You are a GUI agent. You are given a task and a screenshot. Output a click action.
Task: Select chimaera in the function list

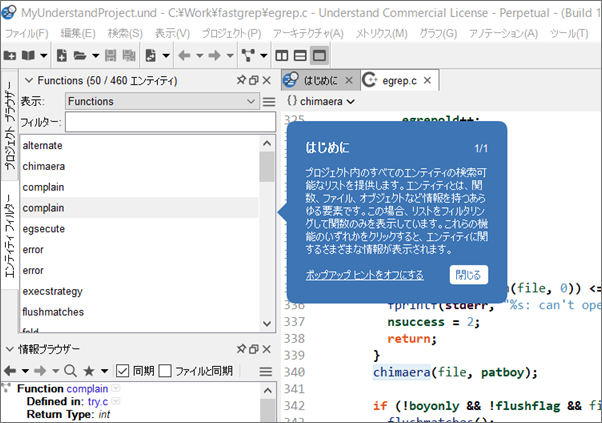tap(140, 166)
